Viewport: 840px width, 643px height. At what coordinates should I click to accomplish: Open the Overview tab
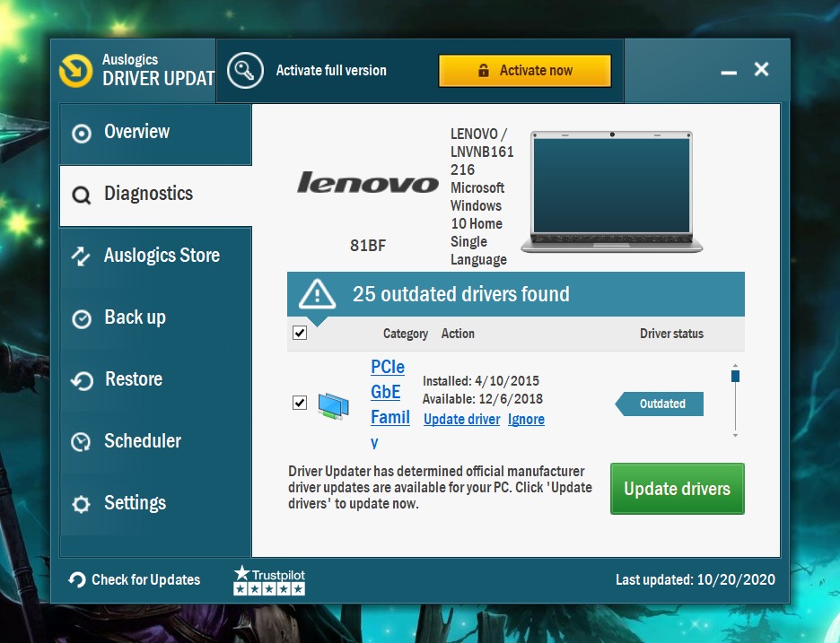(155, 134)
